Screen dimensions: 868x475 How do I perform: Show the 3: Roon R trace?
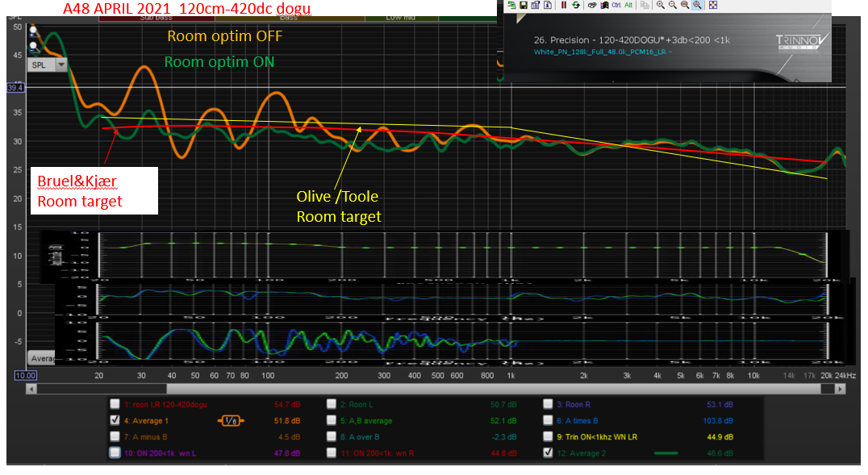[548, 403]
